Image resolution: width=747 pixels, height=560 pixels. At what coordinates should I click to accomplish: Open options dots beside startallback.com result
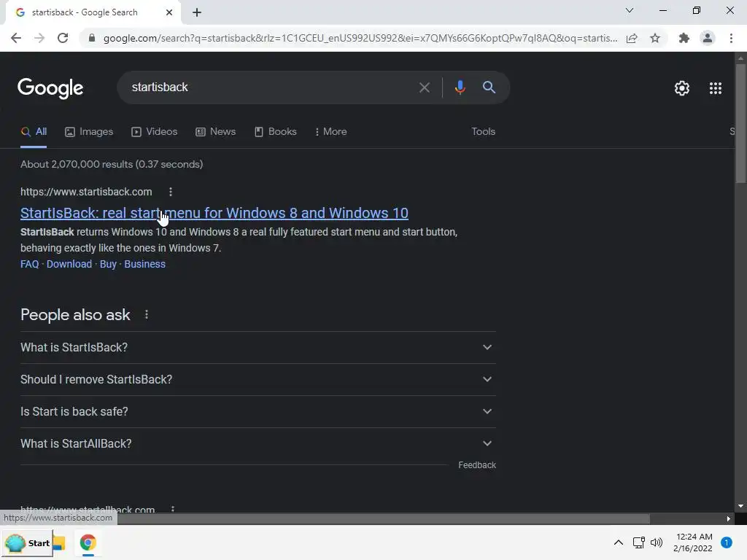pyautogui.click(x=172, y=509)
